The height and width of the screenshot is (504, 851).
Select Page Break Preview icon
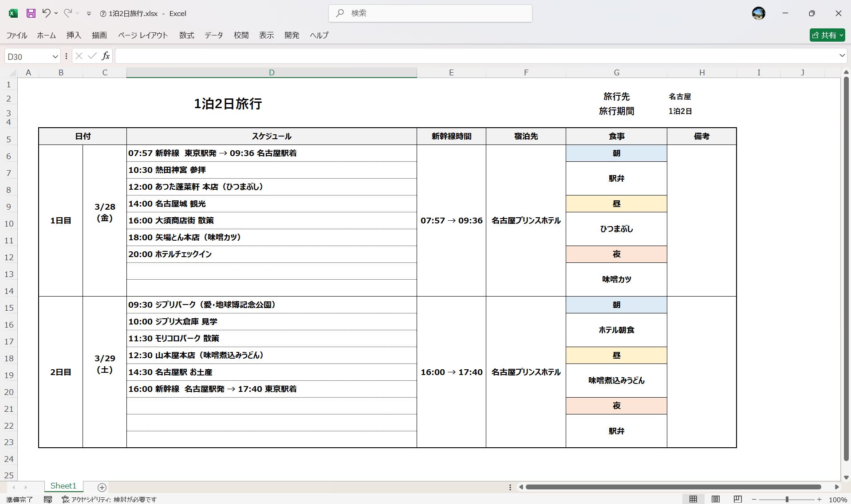point(738,499)
